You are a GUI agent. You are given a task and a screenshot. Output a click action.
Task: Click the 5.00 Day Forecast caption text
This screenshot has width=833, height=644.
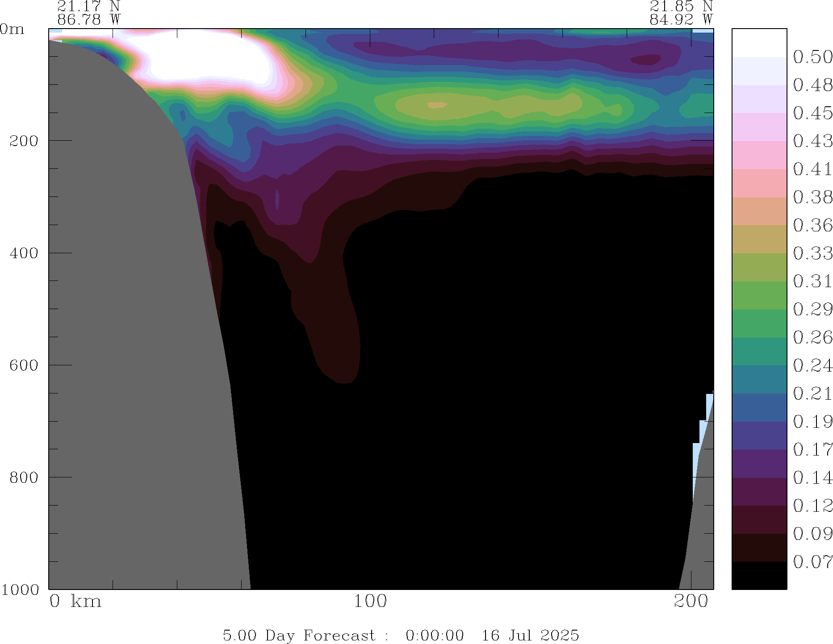(x=299, y=635)
